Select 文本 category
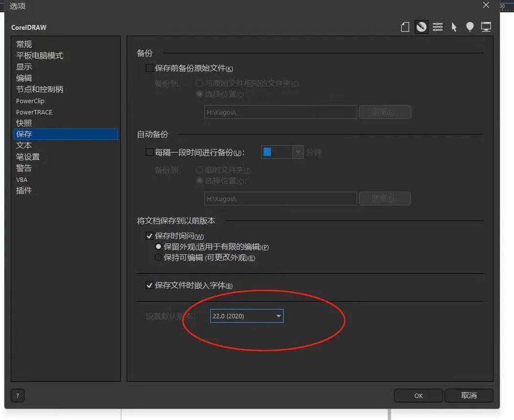The height and width of the screenshot is (420, 514). pyautogui.click(x=66, y=145)
